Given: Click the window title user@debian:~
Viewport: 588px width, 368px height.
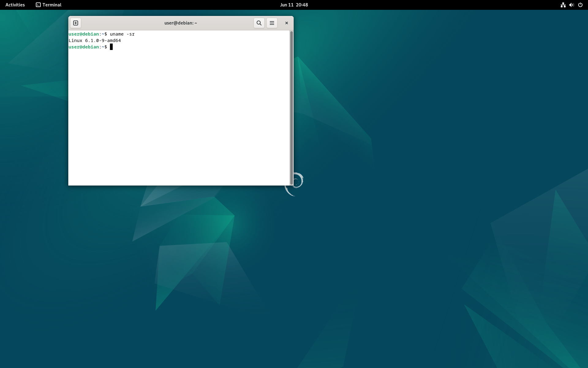Looking at the screenshot, I should tap(180, 23).
